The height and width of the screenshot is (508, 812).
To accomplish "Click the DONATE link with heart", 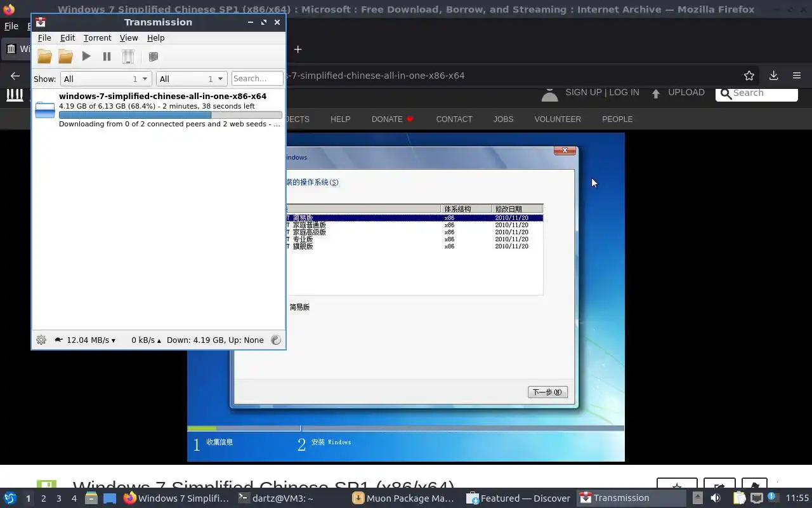I will pos(393,119).
